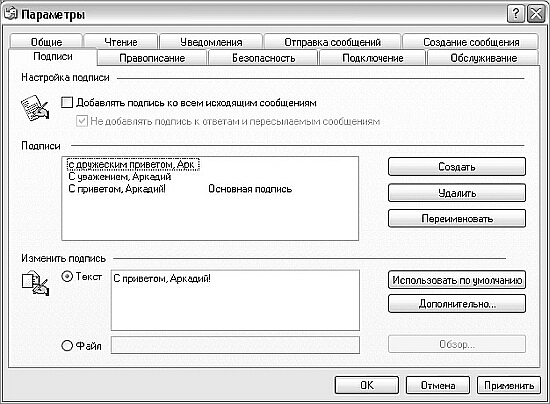550x404 pixels.
Task: Select the Файл radio button
Action: pos(67,346)
